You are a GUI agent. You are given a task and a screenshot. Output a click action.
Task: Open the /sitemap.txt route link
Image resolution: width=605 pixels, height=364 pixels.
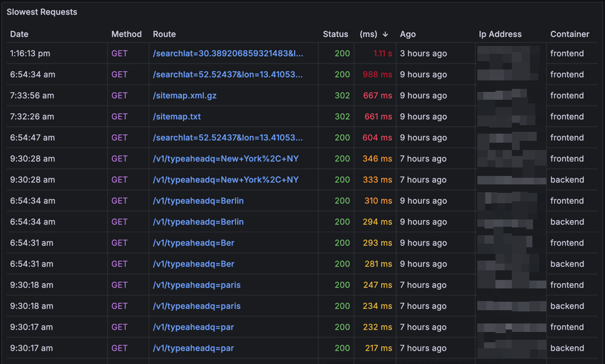(177, 117)
